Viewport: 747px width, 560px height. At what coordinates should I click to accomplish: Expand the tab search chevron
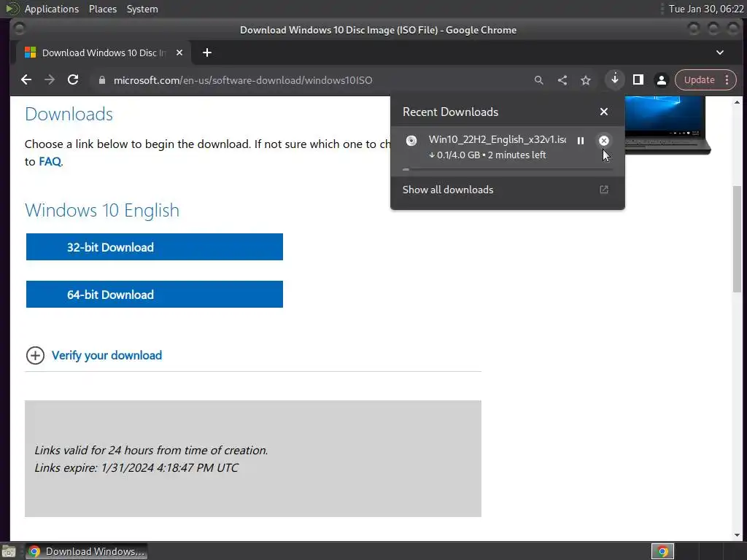[720, 52]
